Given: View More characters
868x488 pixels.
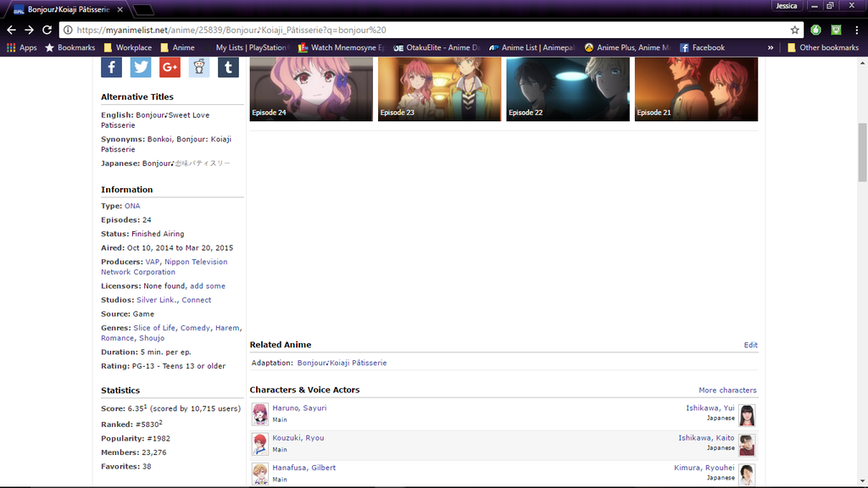Looking at the screenshot, I should point(727,390).
